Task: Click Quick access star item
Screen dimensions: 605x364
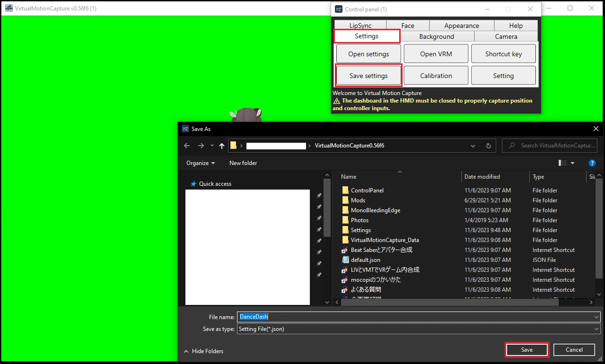Action: tap(211, 184)
